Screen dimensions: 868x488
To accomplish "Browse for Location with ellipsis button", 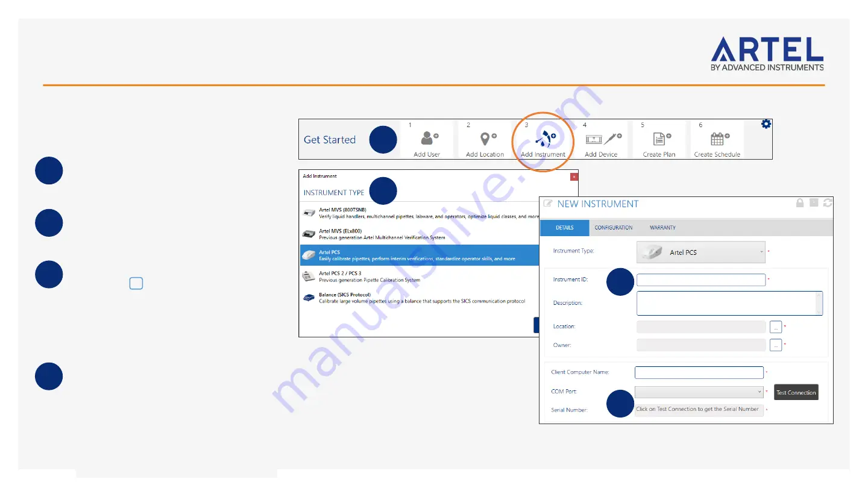I will [x=776, y=327].
